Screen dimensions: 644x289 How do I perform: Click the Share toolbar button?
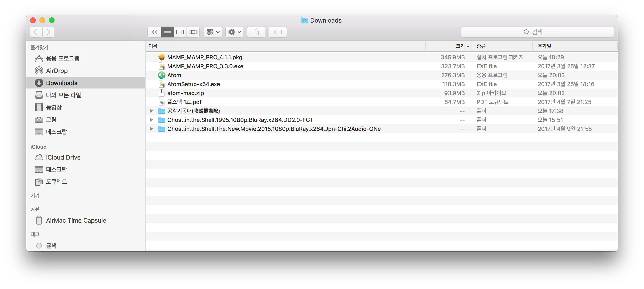coord(256,32)
